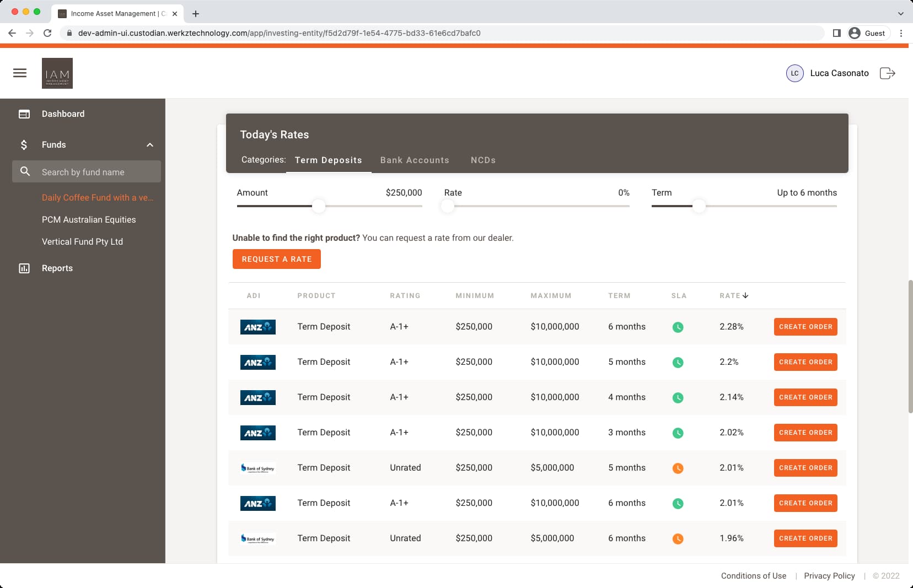Click the ANZ bank logo
This screenshot has height=588, width=913.
[258, 326]
